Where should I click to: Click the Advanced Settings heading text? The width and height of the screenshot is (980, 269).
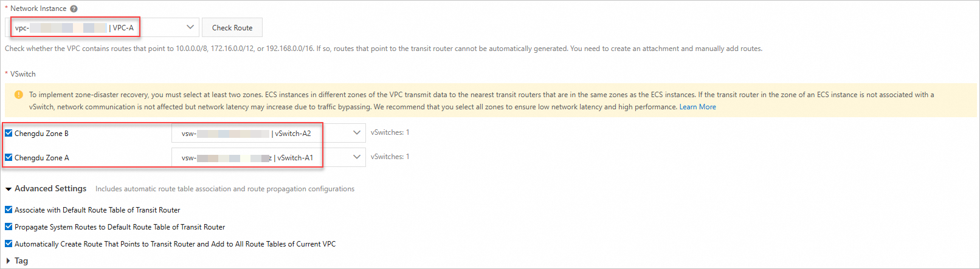[50, 189]
